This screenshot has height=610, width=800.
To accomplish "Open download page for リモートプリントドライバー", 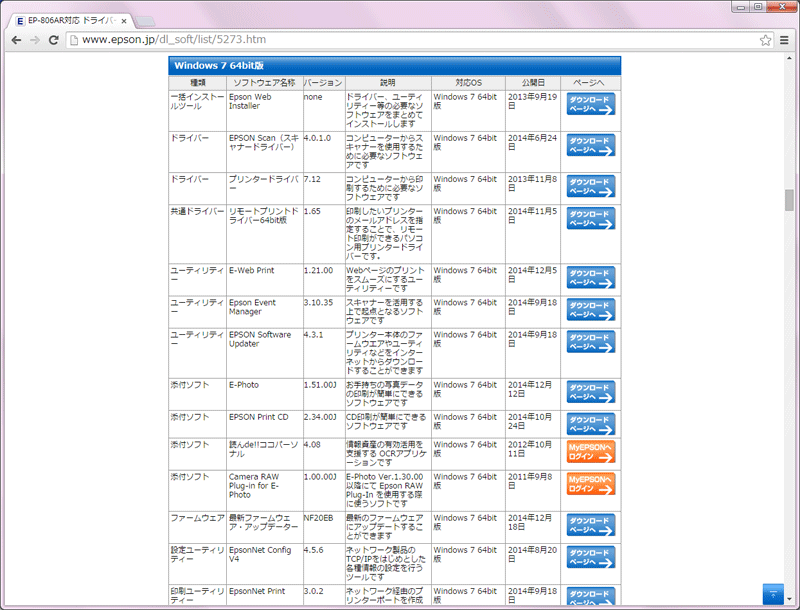I will [591, 219].
